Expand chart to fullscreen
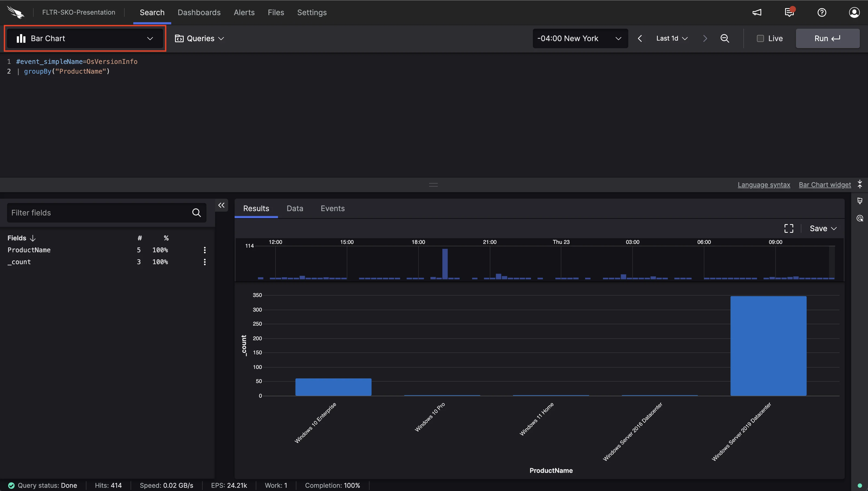This screenshot has width=868, height=491. pos(789,228)
